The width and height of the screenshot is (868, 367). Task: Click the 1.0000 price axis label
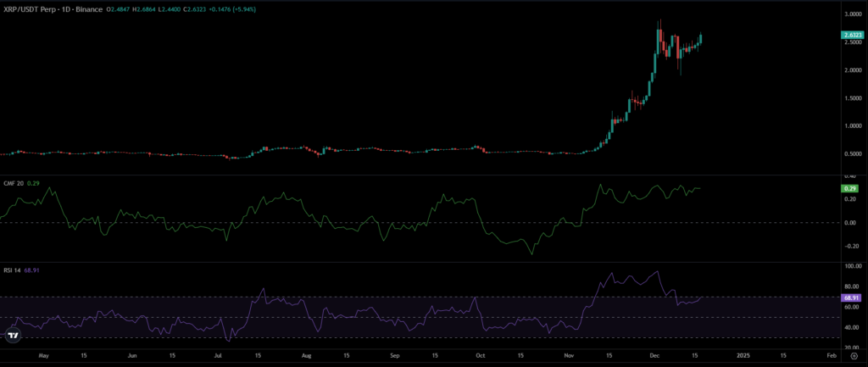(853, 125)
